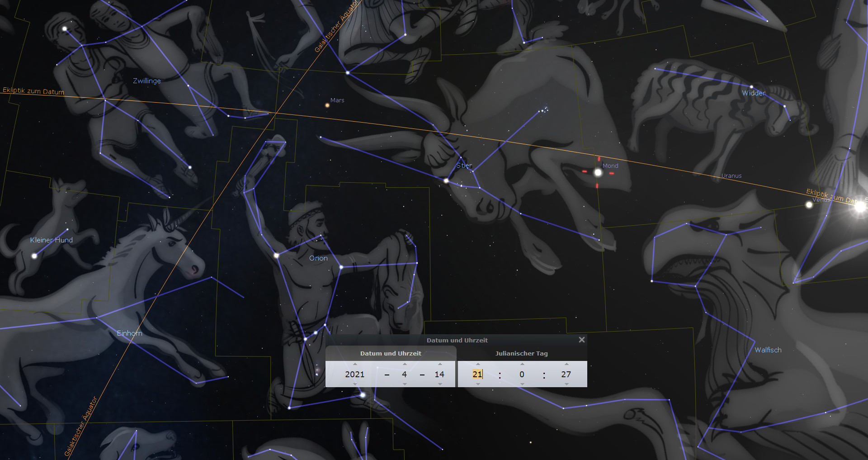This screenshot has height=460, width=868.
Task: Click the Uranus label
Action: pyautogui.click(x=731, y=176)
